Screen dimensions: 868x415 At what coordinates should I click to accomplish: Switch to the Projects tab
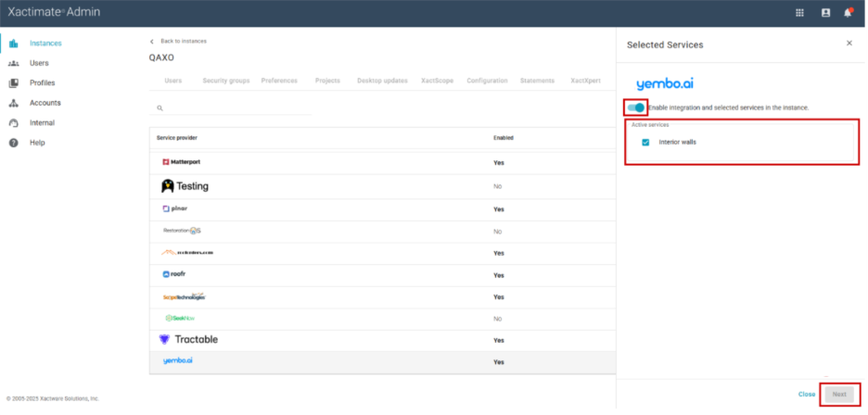(327, 81)
